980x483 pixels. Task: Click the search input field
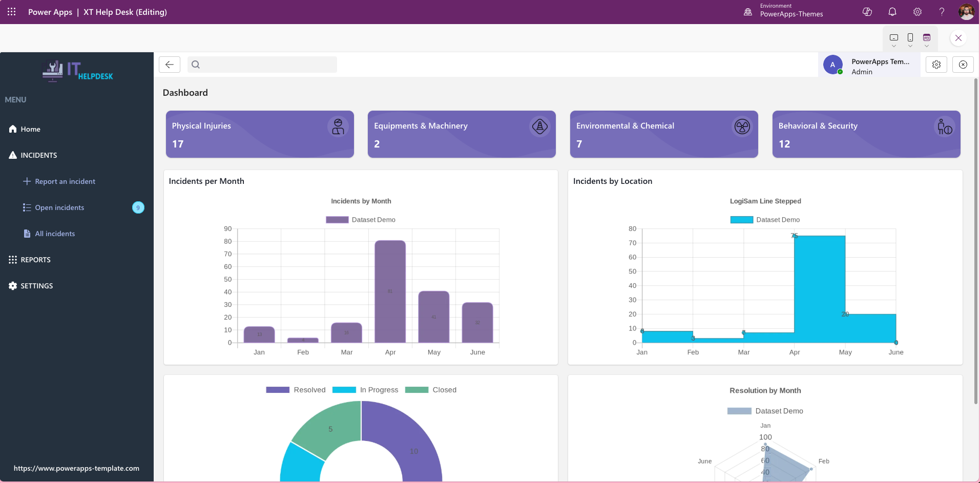click(x=262, y=65)
